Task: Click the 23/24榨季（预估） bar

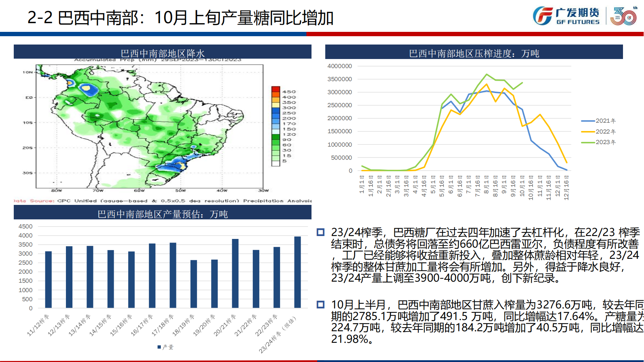Action: [297, 272]
